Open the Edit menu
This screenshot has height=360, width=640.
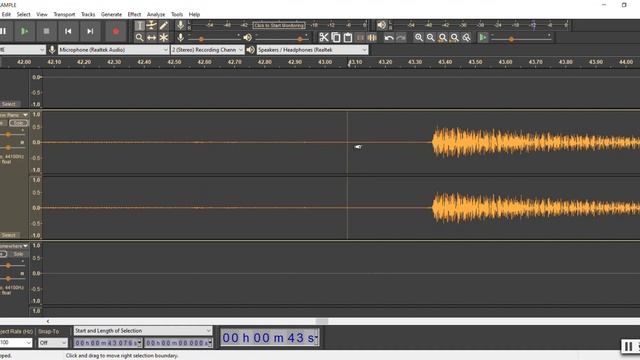coord(6,14)
